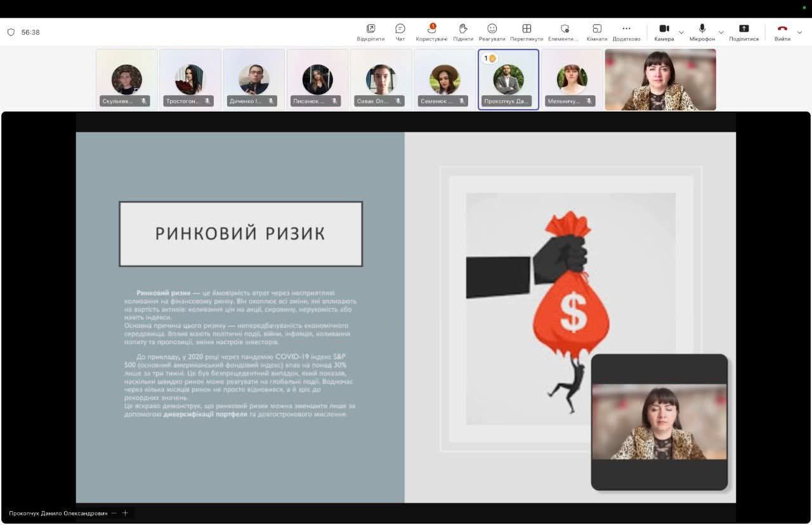Viewport: 812px width, 525px height.
Task: Expand the camera options arrow
Action: [x=681, y=32]
